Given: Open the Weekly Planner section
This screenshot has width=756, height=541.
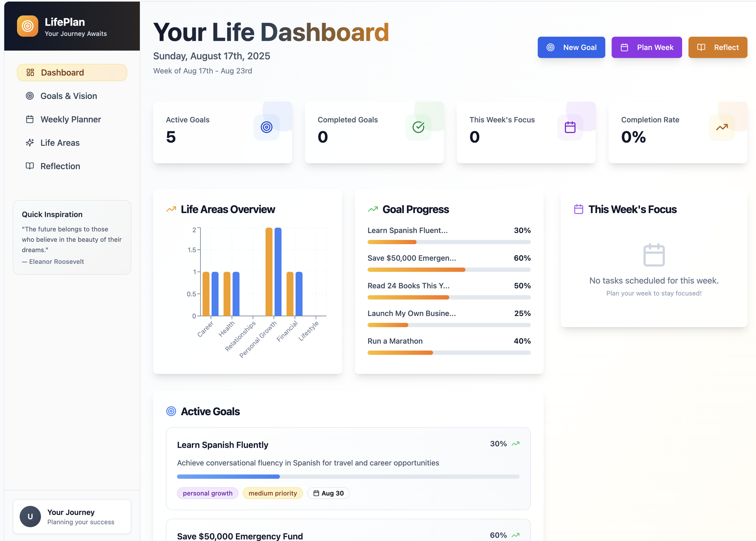Looking at the screenshot, I should click(x=72, y=119).
